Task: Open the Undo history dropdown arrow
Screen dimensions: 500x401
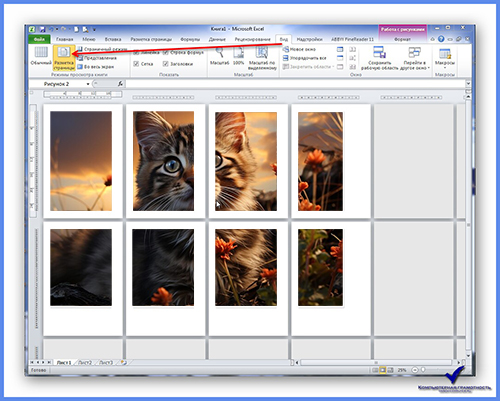Action: (x=57, y=29)
